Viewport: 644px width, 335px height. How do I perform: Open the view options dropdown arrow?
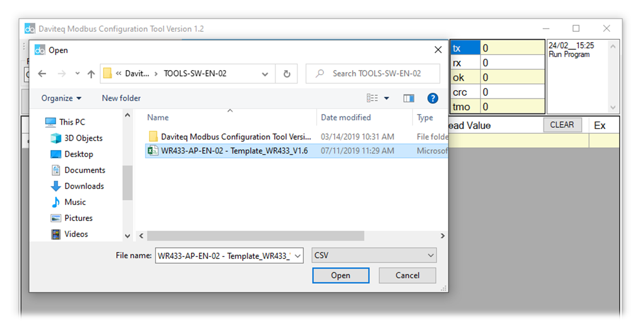coord(387,98)
